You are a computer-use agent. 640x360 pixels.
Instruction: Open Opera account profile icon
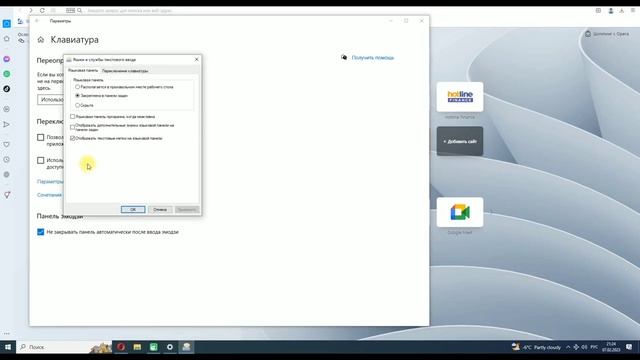tap(611, 11)
